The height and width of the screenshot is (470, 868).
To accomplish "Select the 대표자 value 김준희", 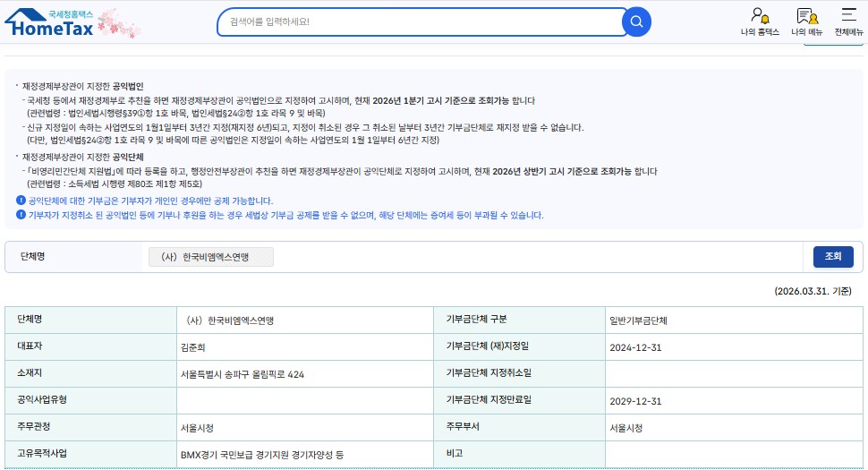I will point(192,347).
